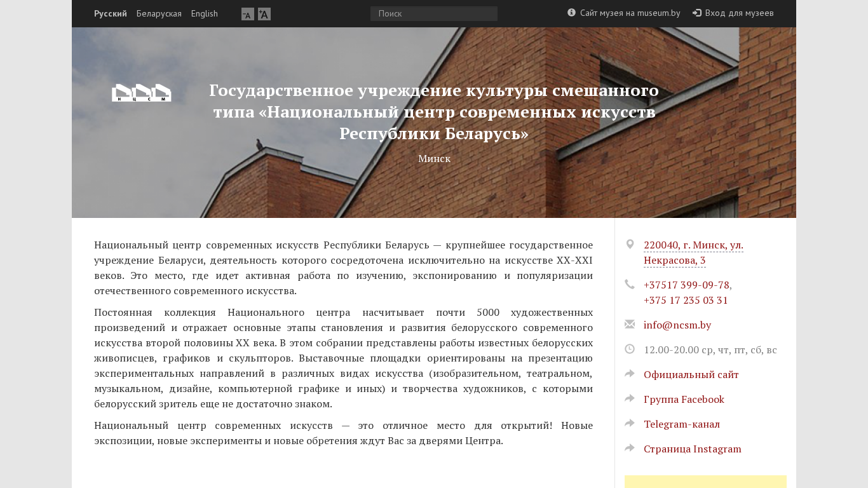Open Вход для музеев login
This screenshot has width=868, height=488.
click(x=739, y=13)
